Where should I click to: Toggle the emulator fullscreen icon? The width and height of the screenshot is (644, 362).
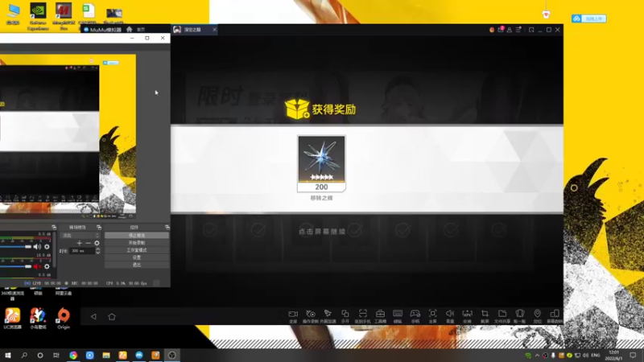[432, 314]
